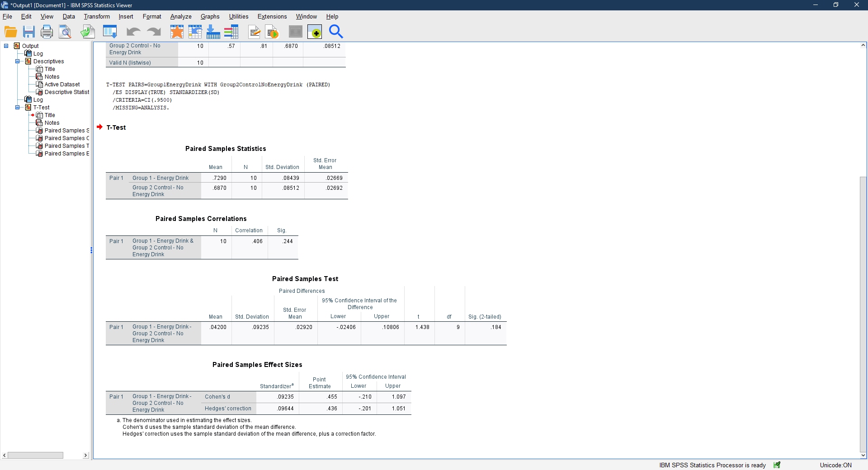Print the output with printer icon
Image resolution: width=868 pixels, height=470 pixels.
(47, 32)
